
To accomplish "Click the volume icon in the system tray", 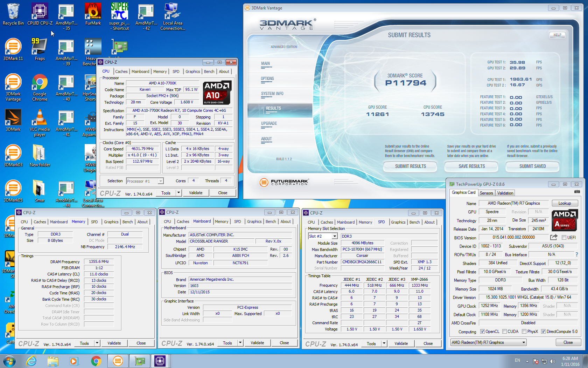I will tap(552, 361).
